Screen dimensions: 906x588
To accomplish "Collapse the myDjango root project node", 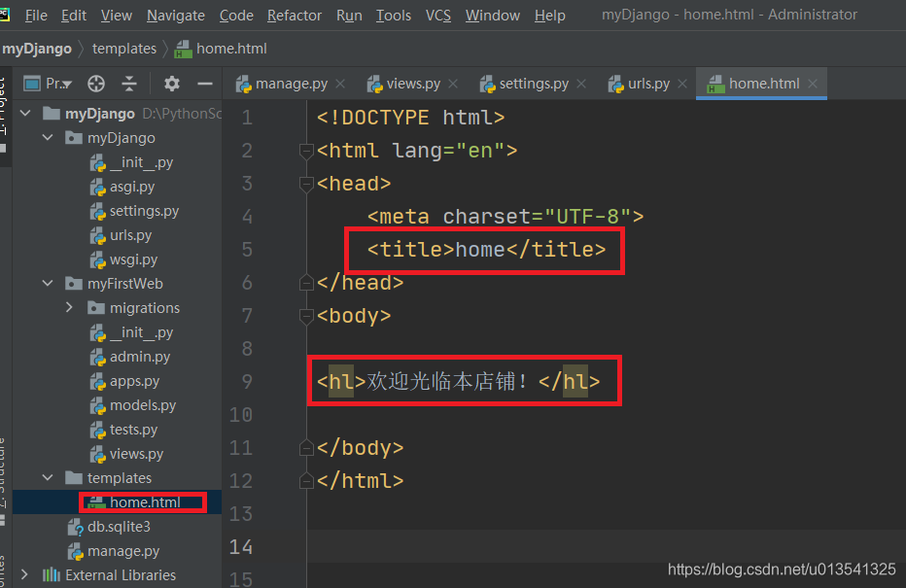I will click(x=25, y=113).
